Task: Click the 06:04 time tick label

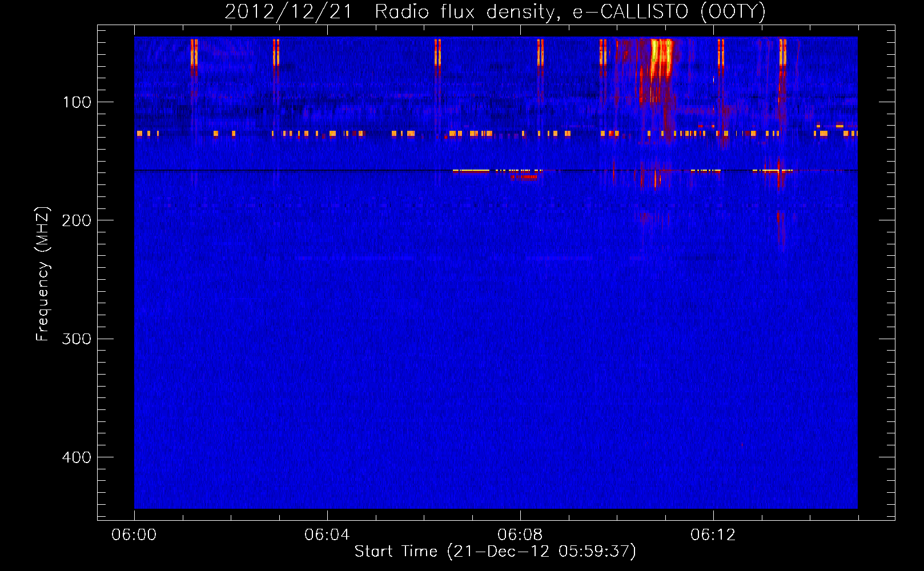Action: (327, 535)
